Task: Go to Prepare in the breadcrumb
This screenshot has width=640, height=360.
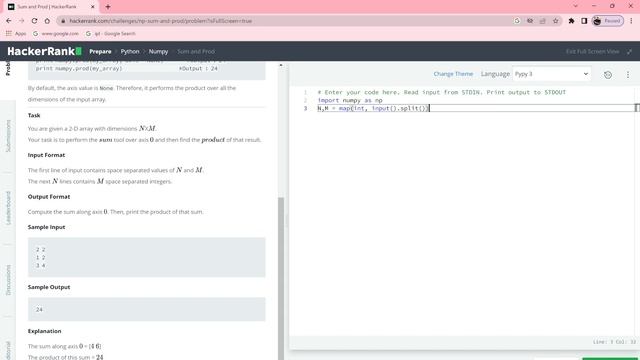Action: [100, 51]
